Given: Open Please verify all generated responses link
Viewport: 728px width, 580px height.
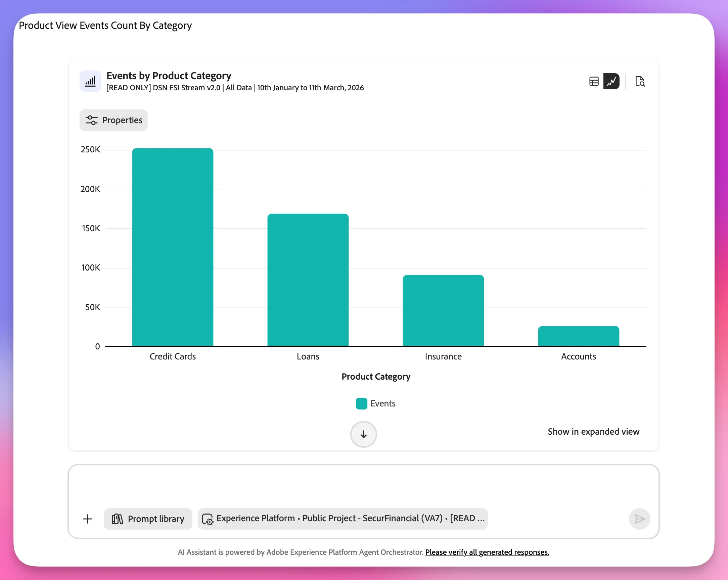Looking at the screenshot, I should pyautogui.click(x=487, y=552).
